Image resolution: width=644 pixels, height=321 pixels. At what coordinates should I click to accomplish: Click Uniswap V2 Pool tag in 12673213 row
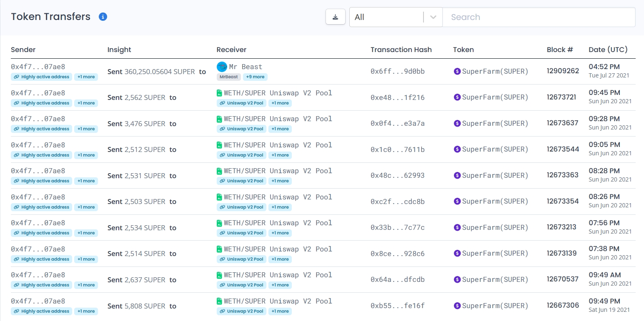click(242, 233)
